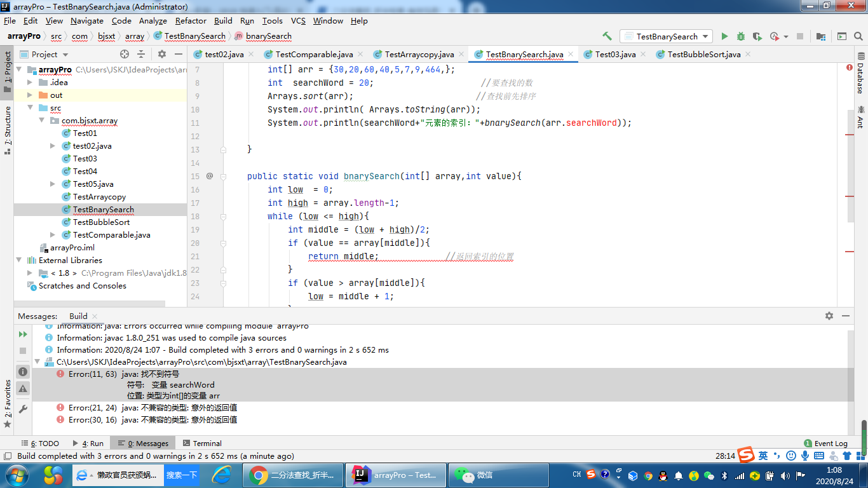Viewport: 868px width, 488px height.
Task: Start debugging with the bug icon
Action: click(740, 36)
